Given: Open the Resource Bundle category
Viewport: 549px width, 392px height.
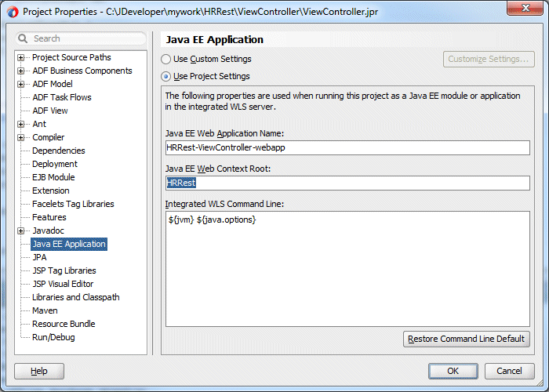Looking at the screenshot, I should coord(64,324).
